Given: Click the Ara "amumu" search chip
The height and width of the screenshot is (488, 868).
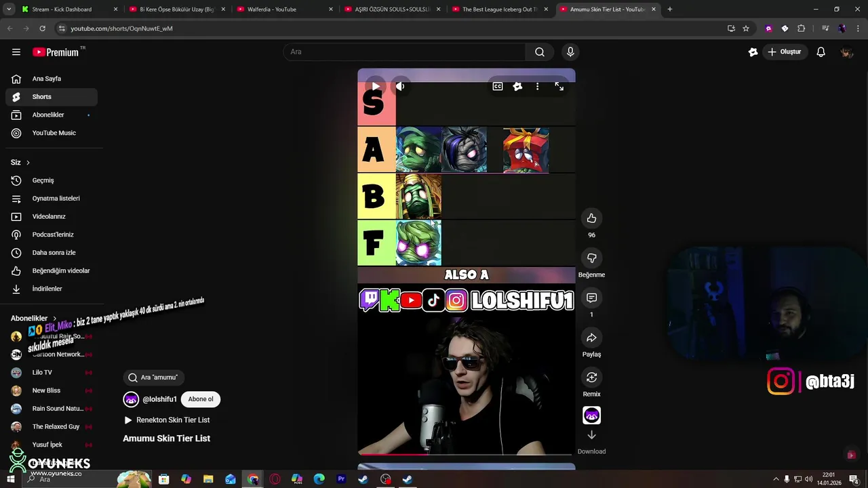Looking at the screenshot, I should [x=154, y=378].
